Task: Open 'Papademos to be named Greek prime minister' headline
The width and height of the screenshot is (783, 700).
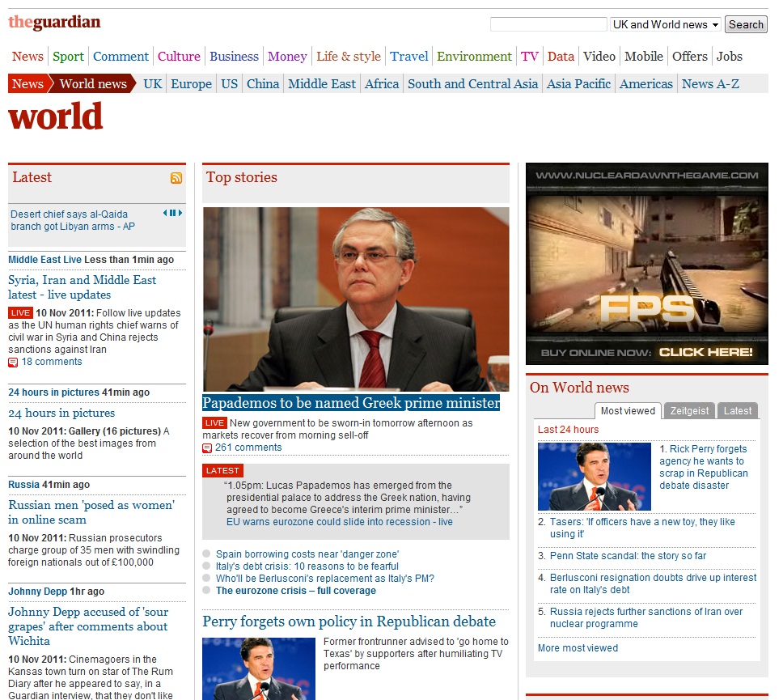Action: 351,403
